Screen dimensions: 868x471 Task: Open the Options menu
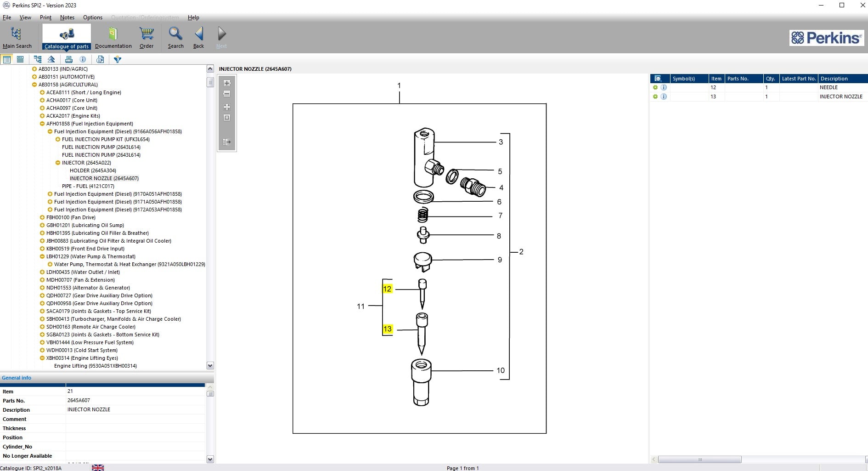93,17
